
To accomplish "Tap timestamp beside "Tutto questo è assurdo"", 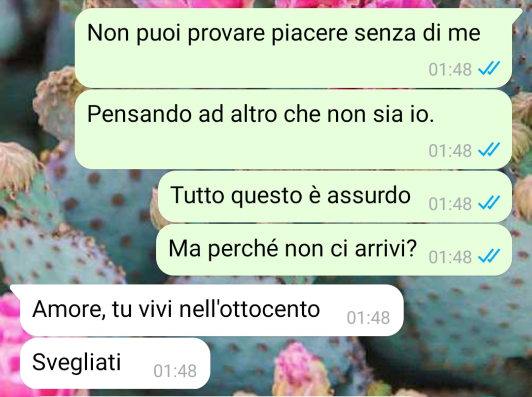I will click(450, 204).
